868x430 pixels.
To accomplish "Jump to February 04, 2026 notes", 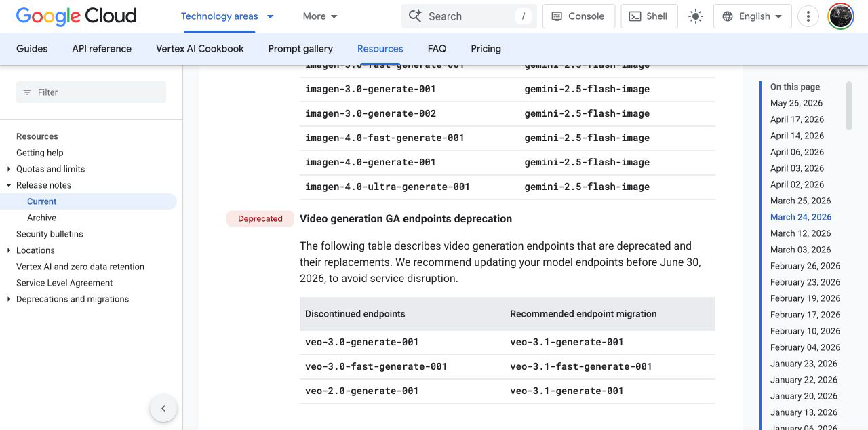I will pyautogui.click(x=806, y=347).
